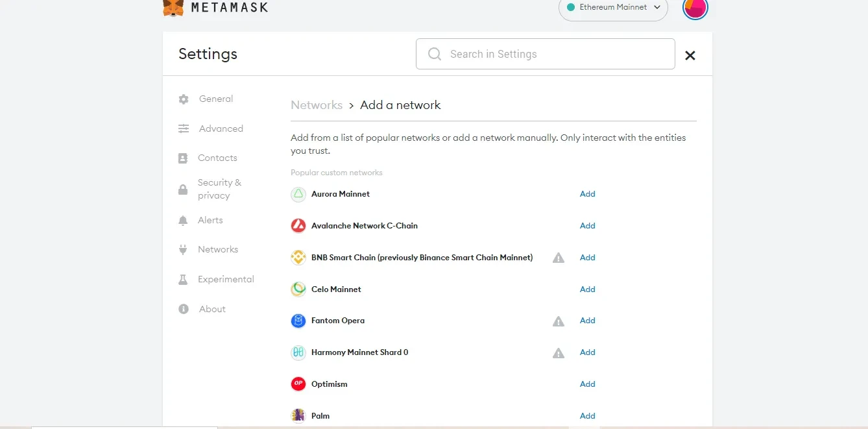Click the Experimental flask icon
The height and width of the screenshot is (429, 868).
click(184, 279)
